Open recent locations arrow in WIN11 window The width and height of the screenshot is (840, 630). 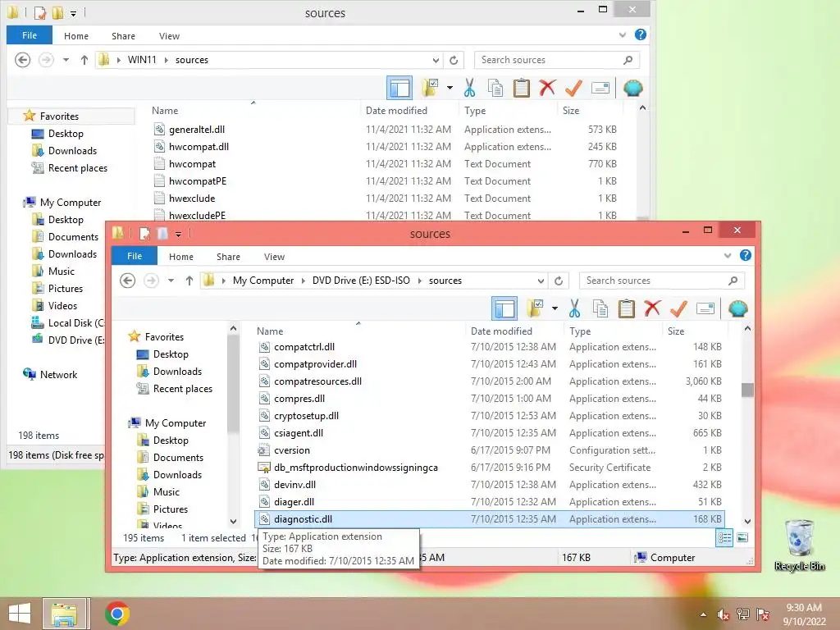(x=66, y=59)
